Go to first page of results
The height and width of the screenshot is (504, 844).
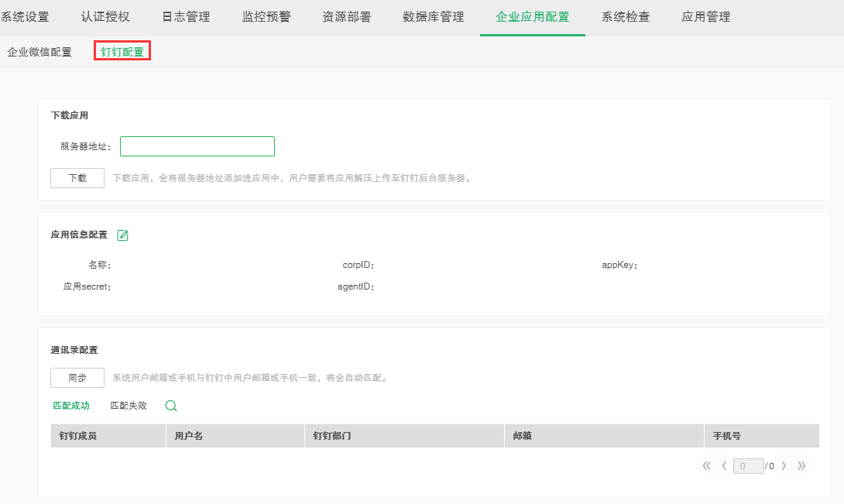(x=706, y=466)
